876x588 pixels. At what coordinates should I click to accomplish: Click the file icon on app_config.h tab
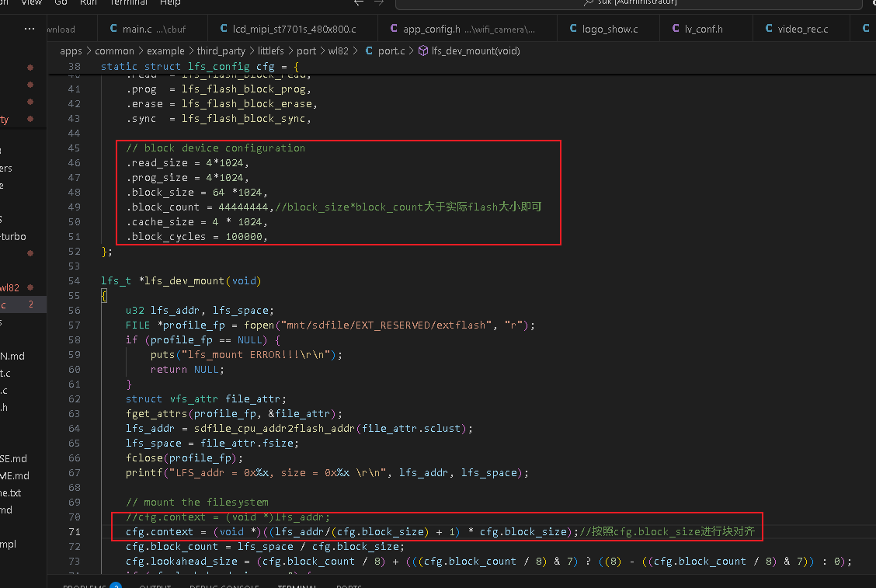(x=394, y=29)
